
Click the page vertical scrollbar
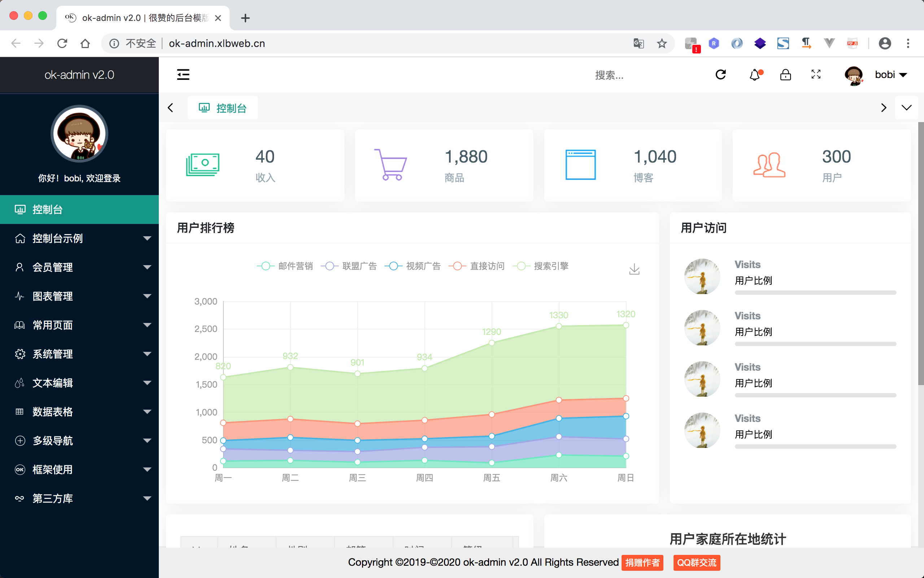pos(920,254)
